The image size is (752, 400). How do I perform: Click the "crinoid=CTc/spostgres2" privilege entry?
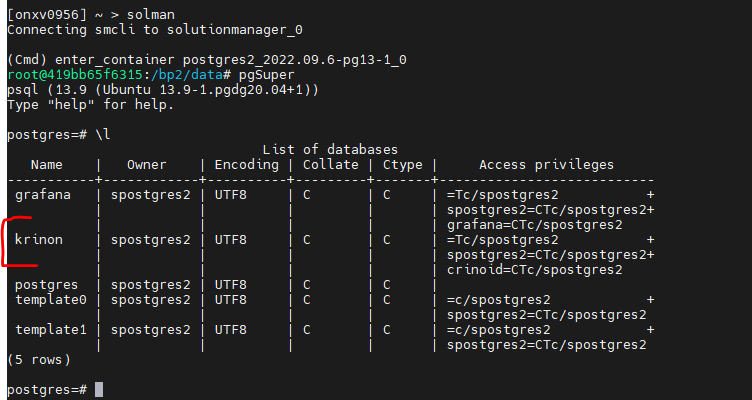pyautogui.click(x=534, y=270)
